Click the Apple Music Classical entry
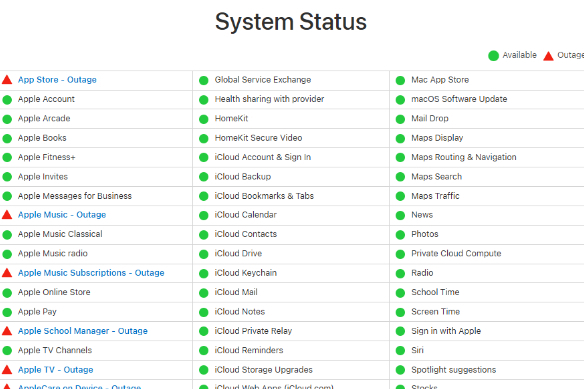584x389 pixels. click(x=60, y=234)
